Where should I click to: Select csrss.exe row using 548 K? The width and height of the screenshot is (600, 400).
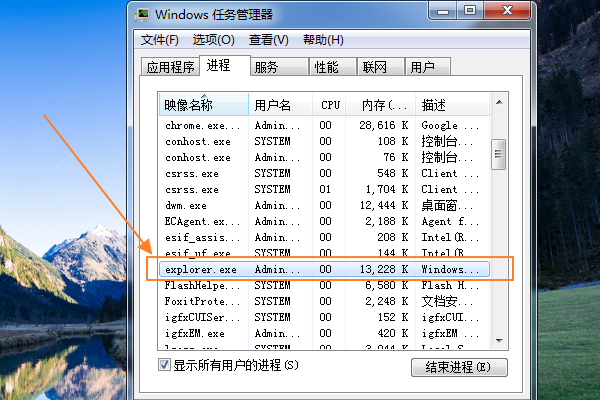[x=324, y=174]
